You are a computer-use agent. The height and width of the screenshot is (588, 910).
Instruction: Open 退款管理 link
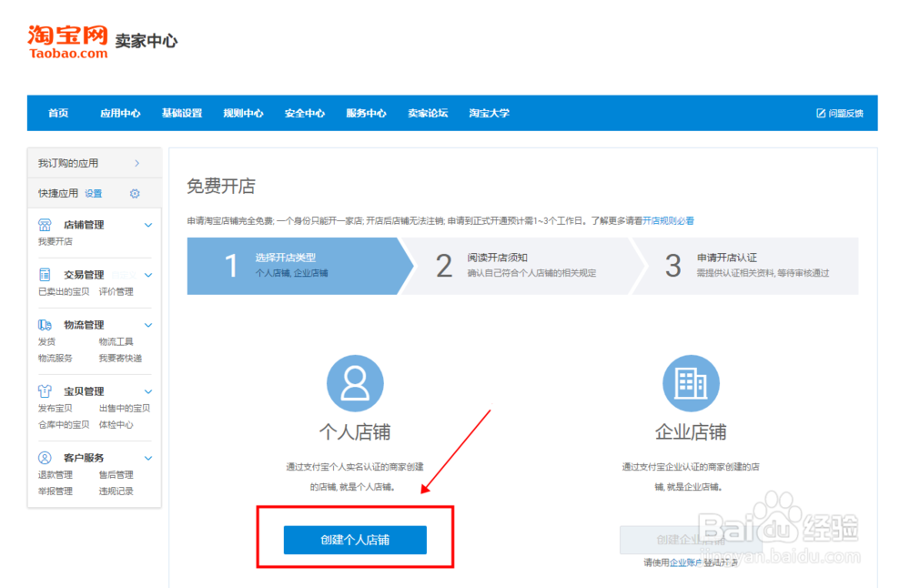click(56, 474)
